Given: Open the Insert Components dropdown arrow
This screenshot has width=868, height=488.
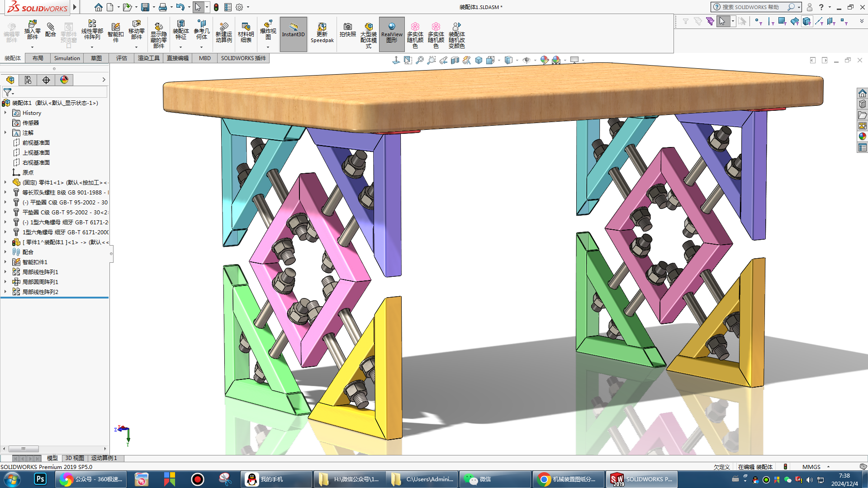Looking at the screenshot, I should pyautogui.click(x=33, y=47).
